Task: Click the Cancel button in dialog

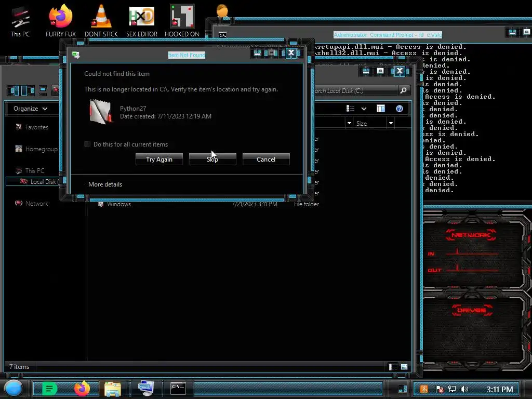Action: coord(266,159)
